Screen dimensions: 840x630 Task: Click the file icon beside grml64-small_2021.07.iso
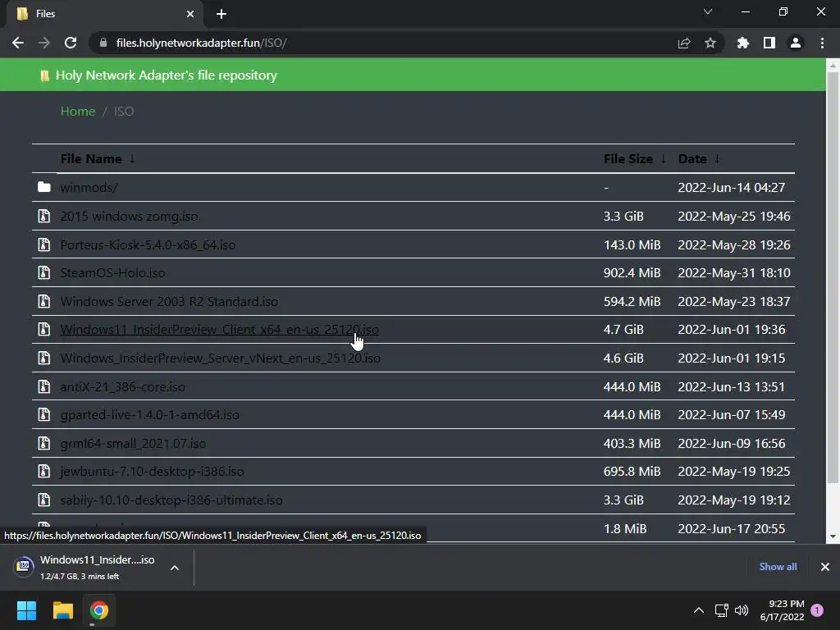point(44,444)
